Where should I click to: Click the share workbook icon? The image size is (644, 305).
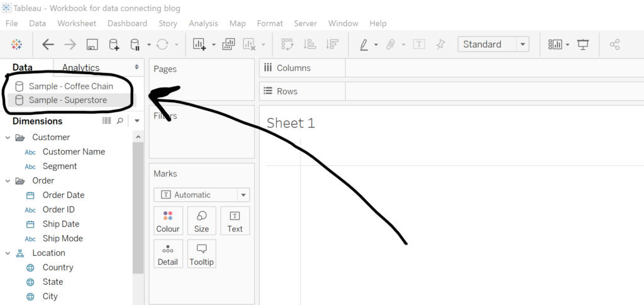tap(614, 44)
